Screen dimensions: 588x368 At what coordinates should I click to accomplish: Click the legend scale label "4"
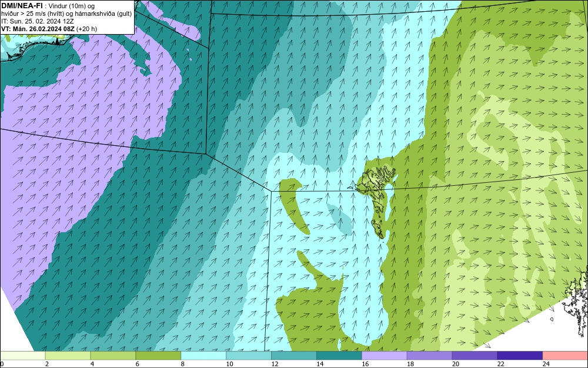[x=92, y=364]
